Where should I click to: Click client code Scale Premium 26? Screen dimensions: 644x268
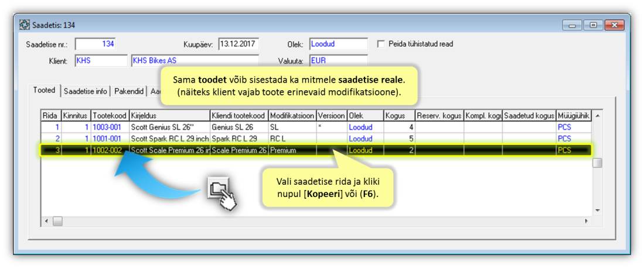coord(239,151)
